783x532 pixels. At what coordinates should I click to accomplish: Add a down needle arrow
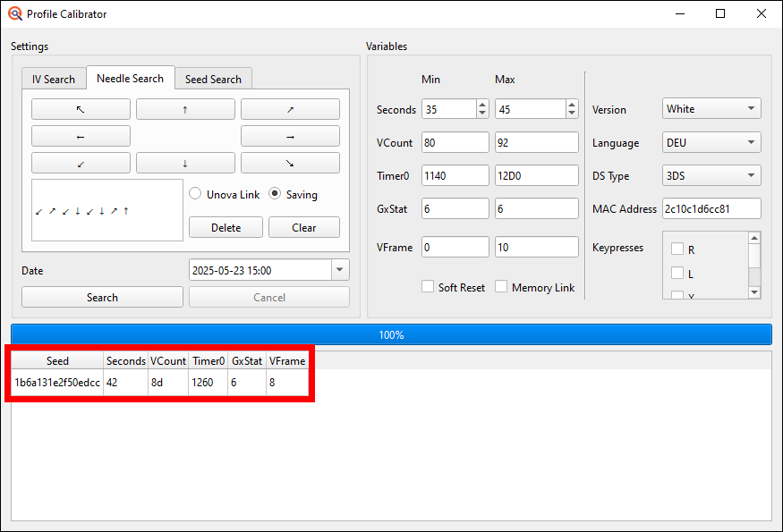click(185, 164)
